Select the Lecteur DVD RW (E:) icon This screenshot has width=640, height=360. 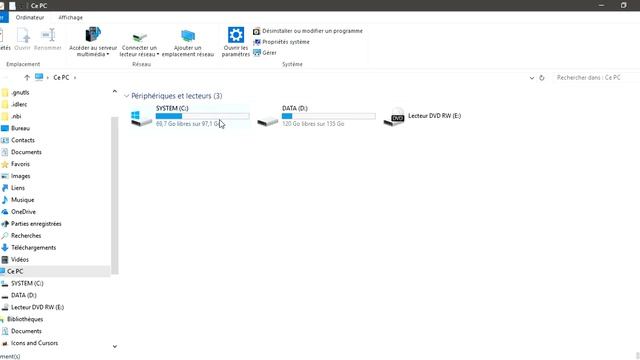[x=394, y=117]
